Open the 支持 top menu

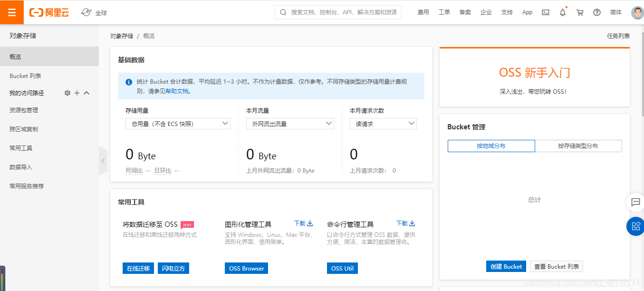coord(507,12)
